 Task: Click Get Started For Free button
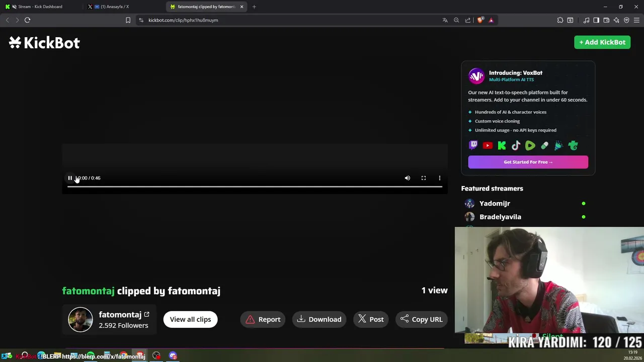click(528, 162)
